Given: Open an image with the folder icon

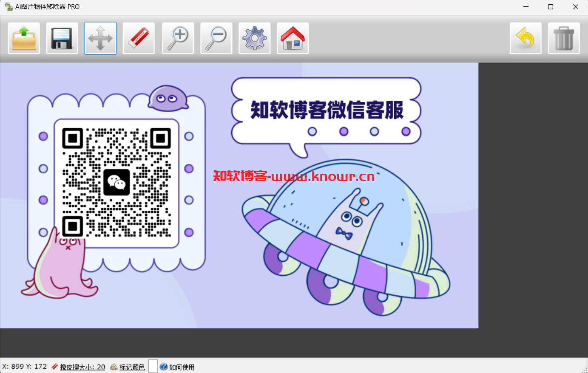Looking at the screenshot, I should click(x=24, y=38).
